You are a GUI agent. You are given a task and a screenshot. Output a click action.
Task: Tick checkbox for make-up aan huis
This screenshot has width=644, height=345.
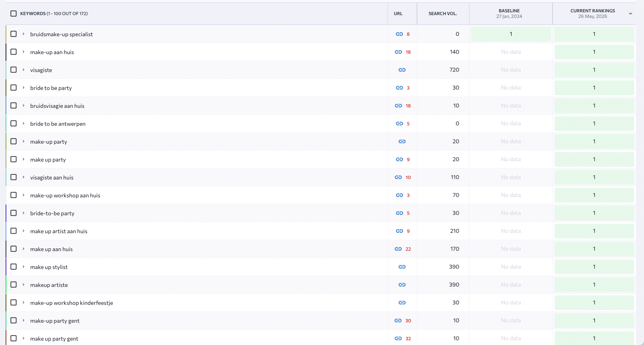tap(14, 52)
